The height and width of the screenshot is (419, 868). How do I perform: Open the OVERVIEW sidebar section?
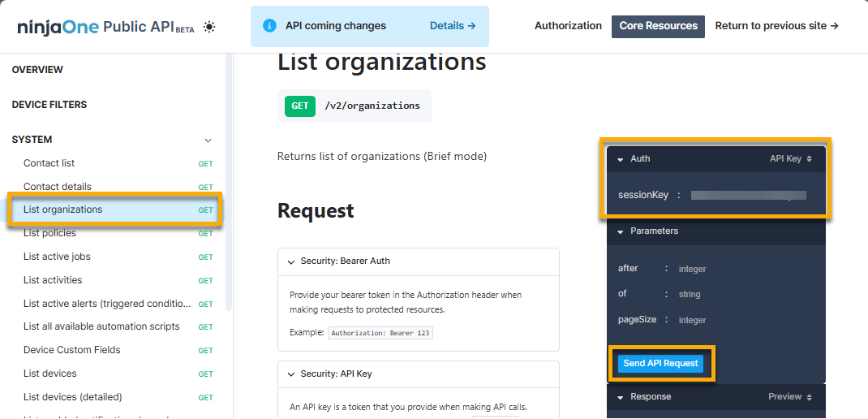click(x=37, y=69)
